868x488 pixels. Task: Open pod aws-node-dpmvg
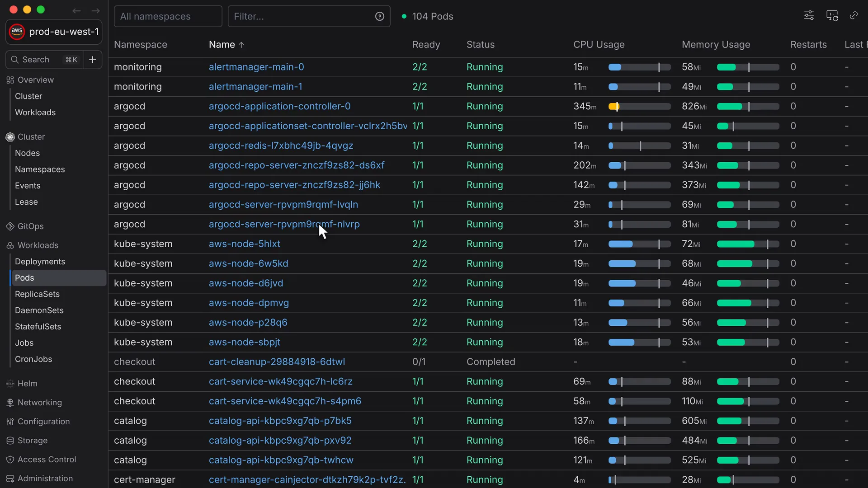tap(249, 303)
